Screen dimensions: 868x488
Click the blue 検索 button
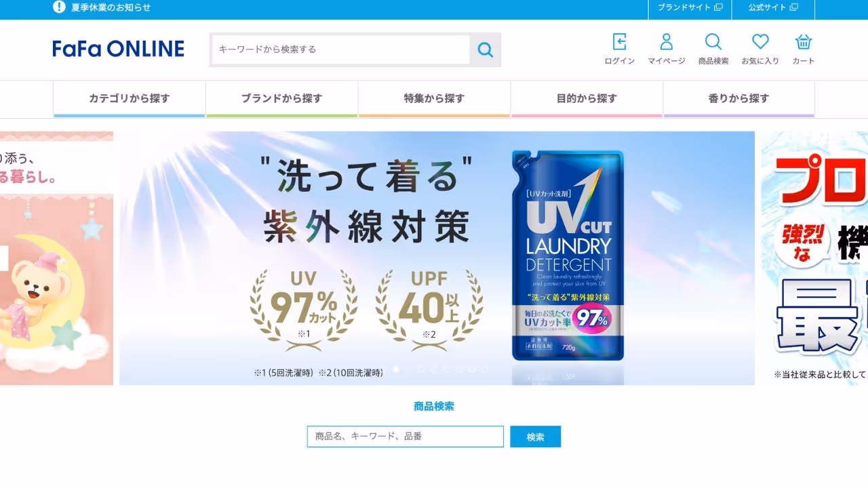pyautogui.click(x=536, y=437)
